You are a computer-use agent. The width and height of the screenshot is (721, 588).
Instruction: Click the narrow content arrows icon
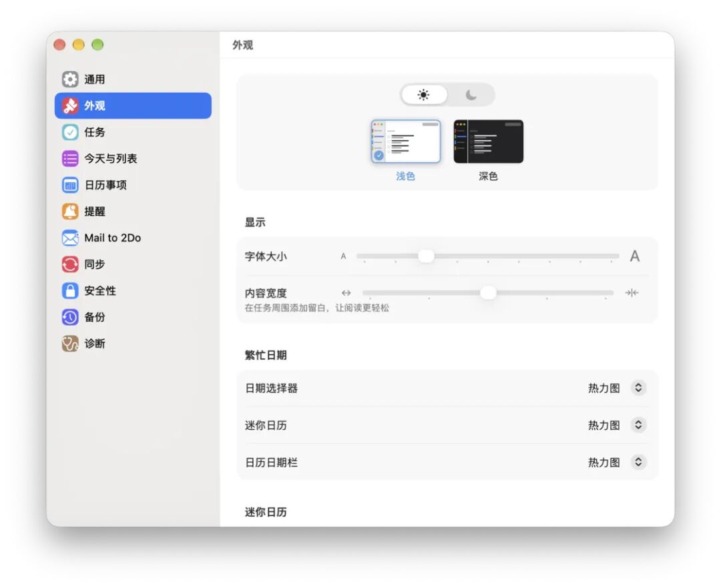[x=632, y=292]
